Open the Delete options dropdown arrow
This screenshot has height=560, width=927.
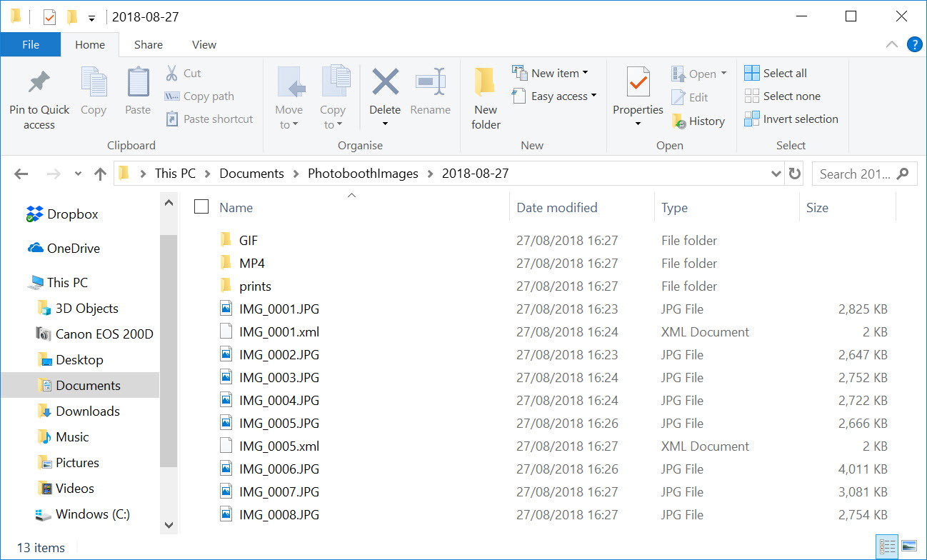point(385,124)
